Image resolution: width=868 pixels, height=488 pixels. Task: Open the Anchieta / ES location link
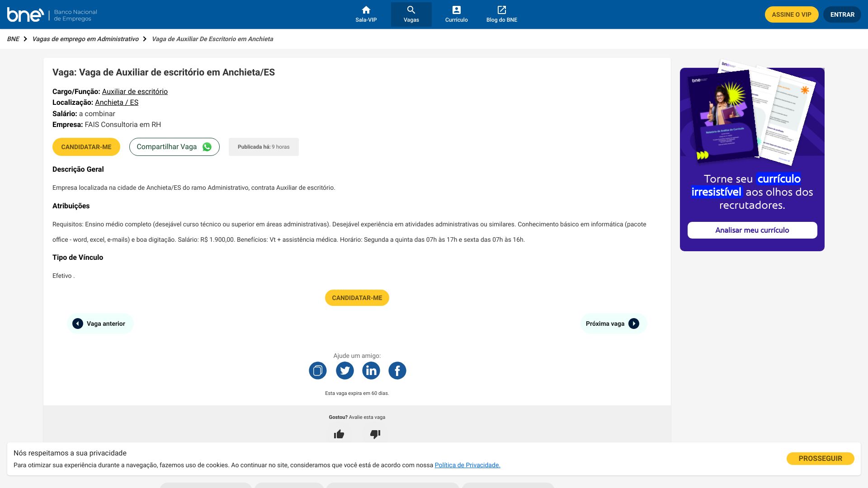pyautogui.click(x=117, y=103)
